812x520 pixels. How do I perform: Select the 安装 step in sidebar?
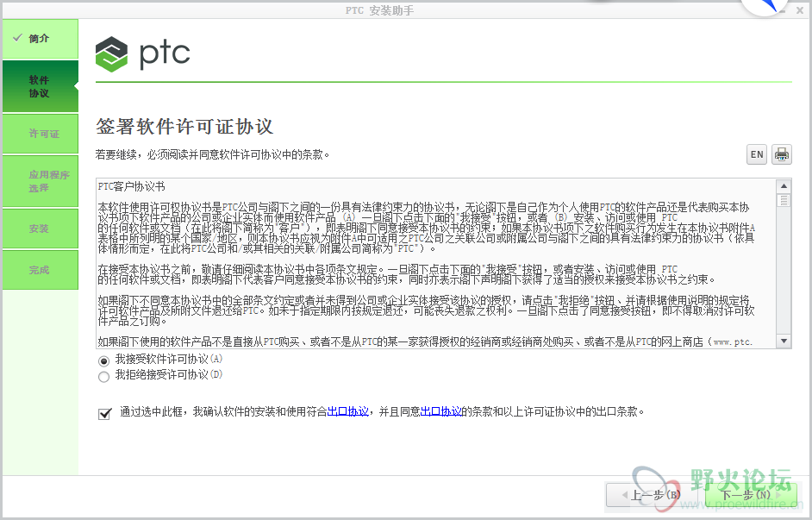pyautogui.click(x=41, y=229)
